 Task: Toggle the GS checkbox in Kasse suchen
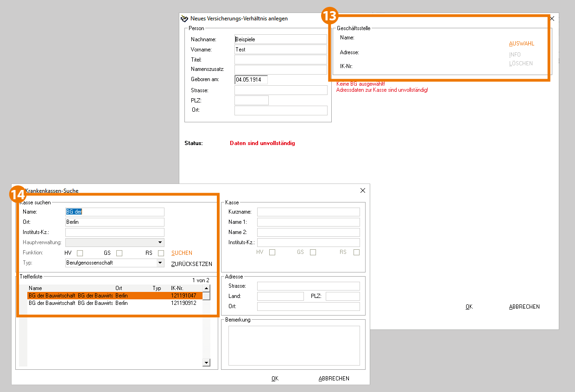coord(120,253)
